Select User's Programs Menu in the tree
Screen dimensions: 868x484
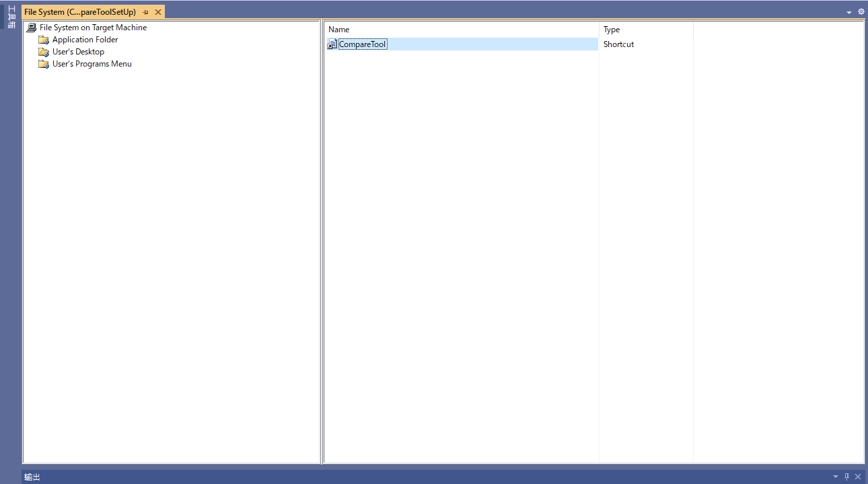tap(92, 64)
